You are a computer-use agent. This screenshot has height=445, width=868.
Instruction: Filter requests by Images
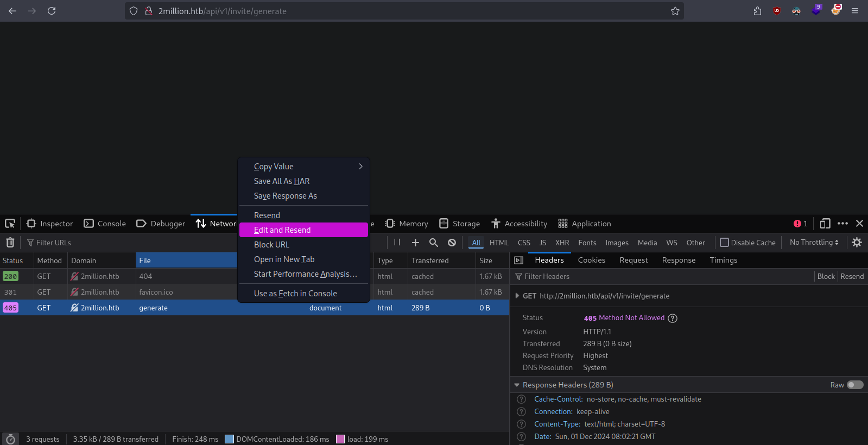[617, 243]
